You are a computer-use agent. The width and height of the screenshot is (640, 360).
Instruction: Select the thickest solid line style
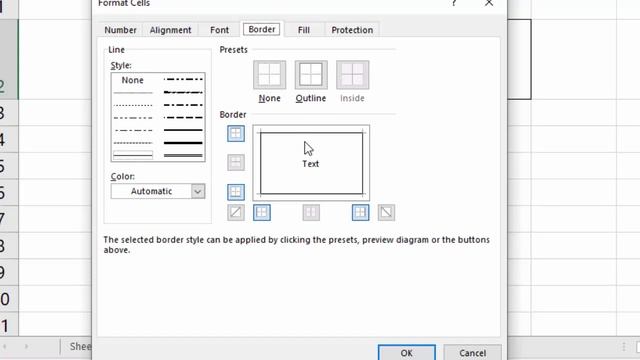click(183, 143)
